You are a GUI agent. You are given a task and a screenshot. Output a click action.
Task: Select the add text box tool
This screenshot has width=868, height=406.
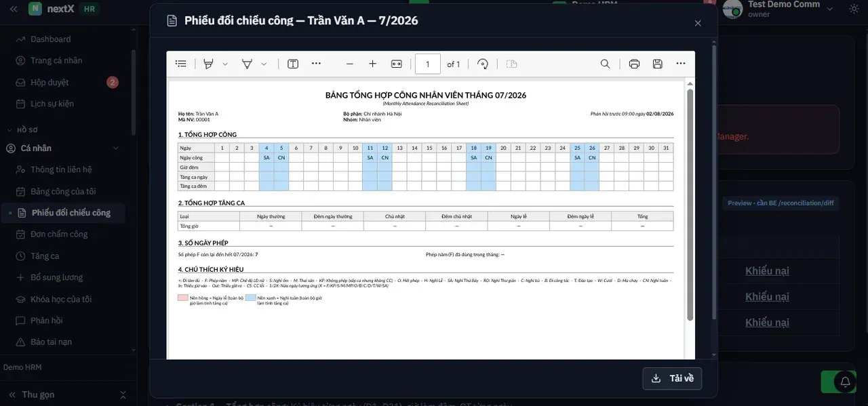[x=293, y=64]
